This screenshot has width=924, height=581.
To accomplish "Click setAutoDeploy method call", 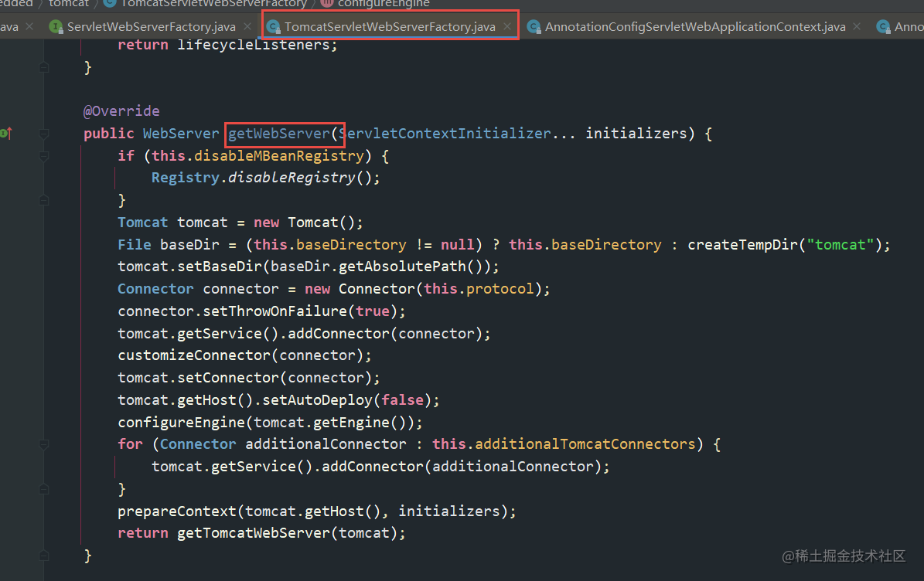I will [317, 400].
